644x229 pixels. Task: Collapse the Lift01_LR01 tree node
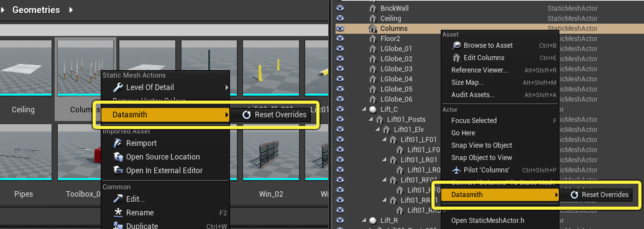[384, 160]
